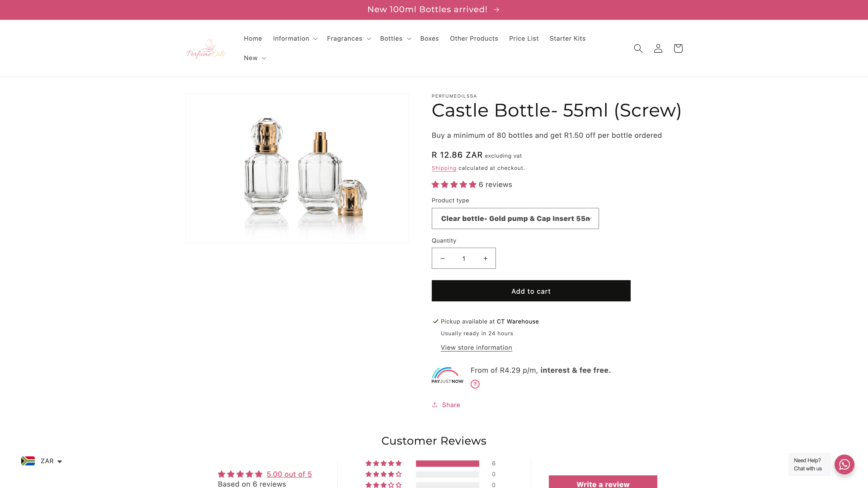Open the Price List page
The width and height of the screenshot is (868, 488).
tap(524, 38)
